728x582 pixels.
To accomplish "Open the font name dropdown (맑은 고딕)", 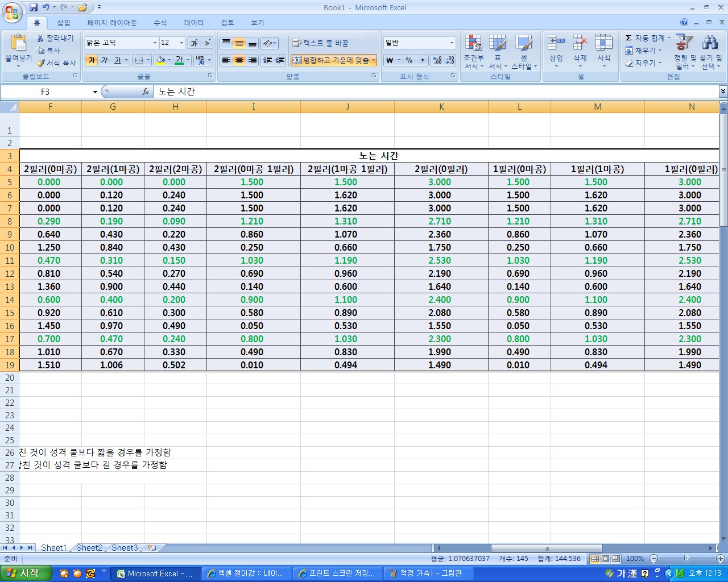I will point(155,43).
